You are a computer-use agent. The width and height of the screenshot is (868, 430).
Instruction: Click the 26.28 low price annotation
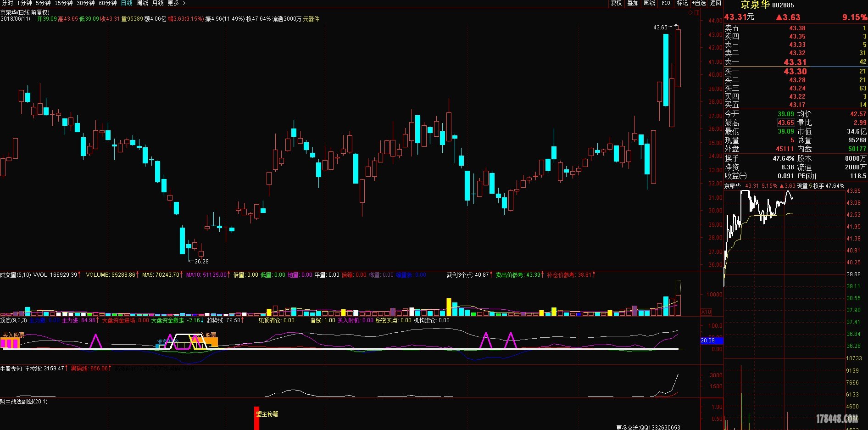(201, 262)
